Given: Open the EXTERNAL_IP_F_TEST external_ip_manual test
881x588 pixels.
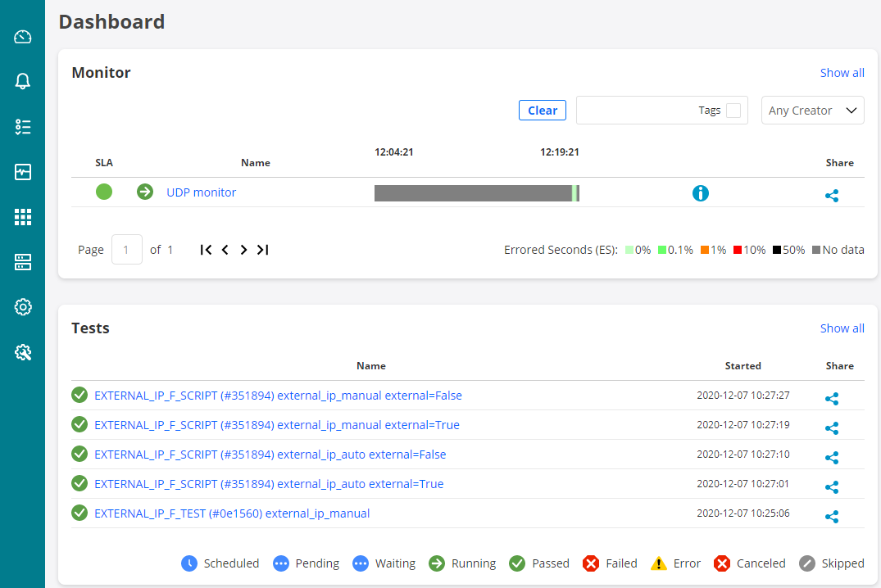Looking at the screenshot, I should [x=232, y=513].
